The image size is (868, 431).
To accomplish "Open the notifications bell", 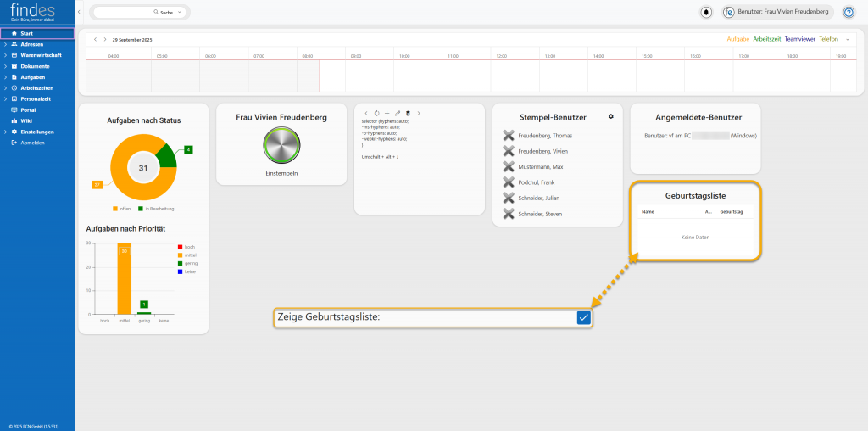I will 706,13.
